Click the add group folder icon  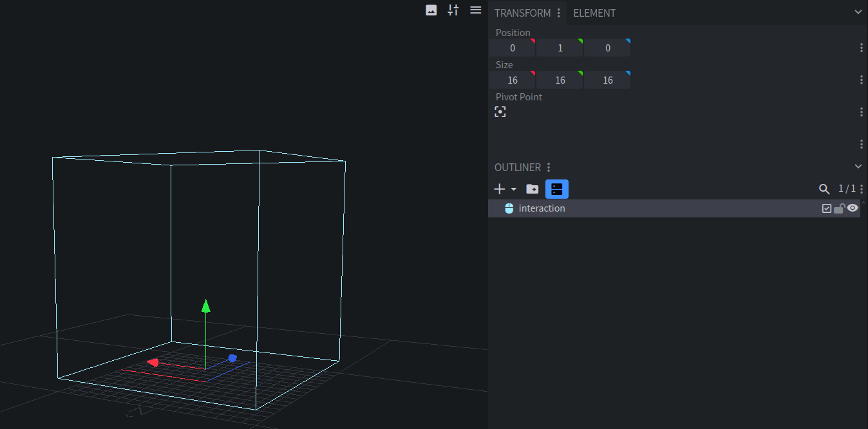pyautogui.click(x=533, y=189)
